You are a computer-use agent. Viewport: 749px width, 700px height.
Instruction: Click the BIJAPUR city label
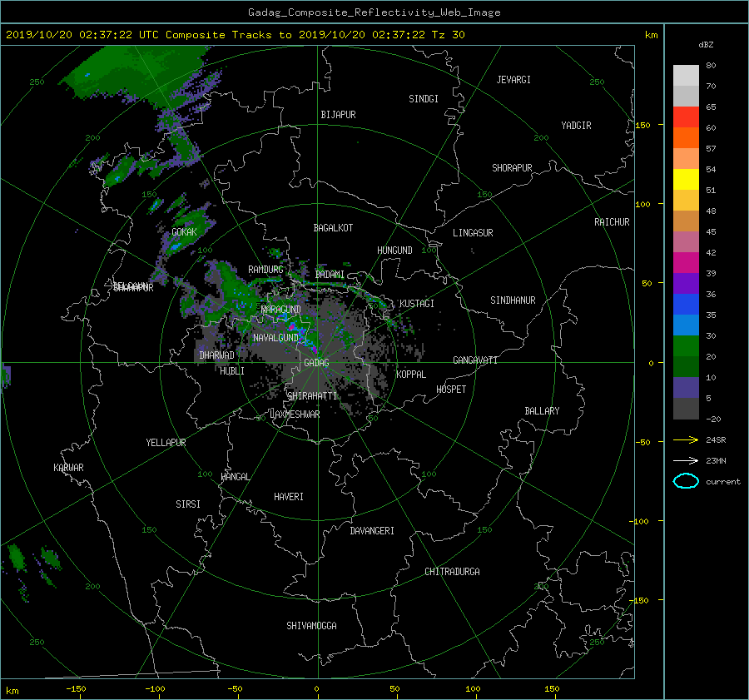click(338, 115)
